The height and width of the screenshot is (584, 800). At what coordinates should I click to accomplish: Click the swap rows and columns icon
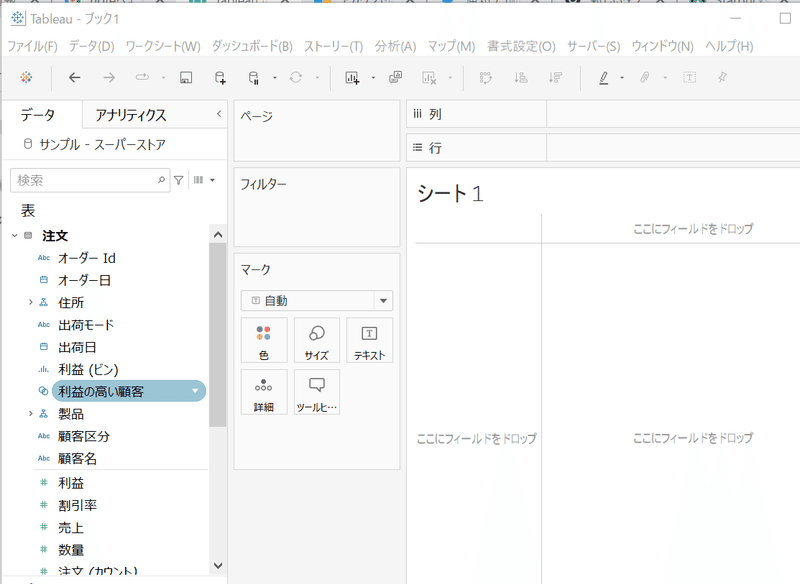(x=486, y=78)
